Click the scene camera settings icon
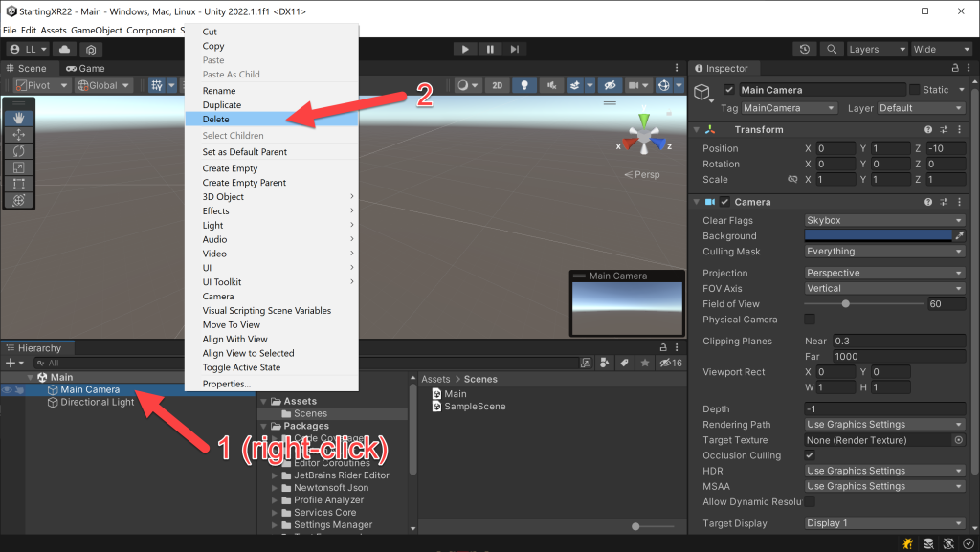Viewport: 980px width, 552px height. coord(634,85)
